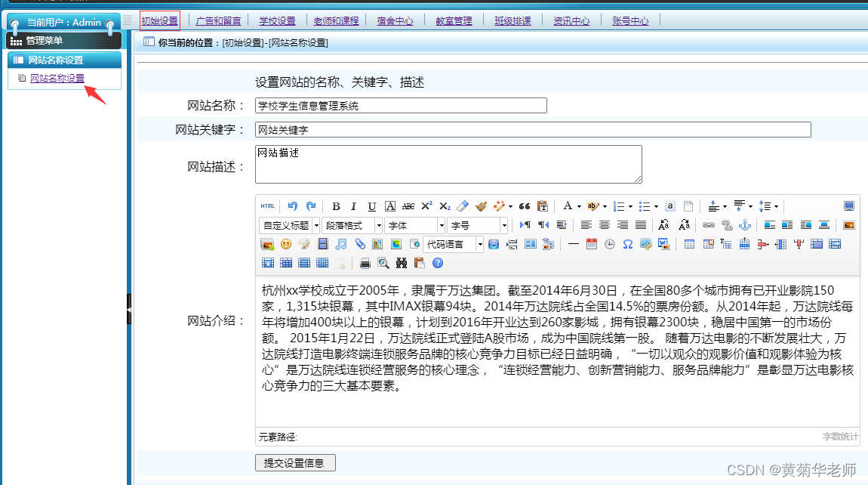Insert hyperlink with chain icon
Image resolution: width=868 pixels, height=485 pixels.
pos(709,225)
